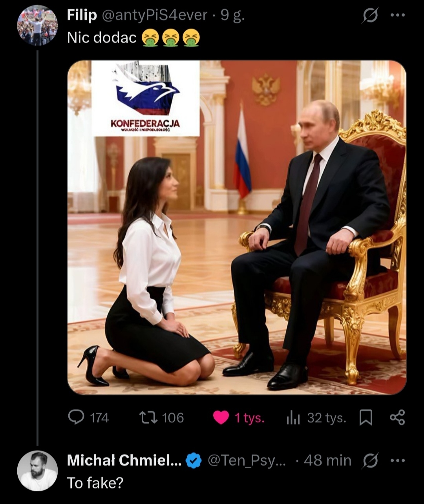Open Michał Chmiel's display name link
The height and width of the screenshot is (504, 424).
[124, 460]
